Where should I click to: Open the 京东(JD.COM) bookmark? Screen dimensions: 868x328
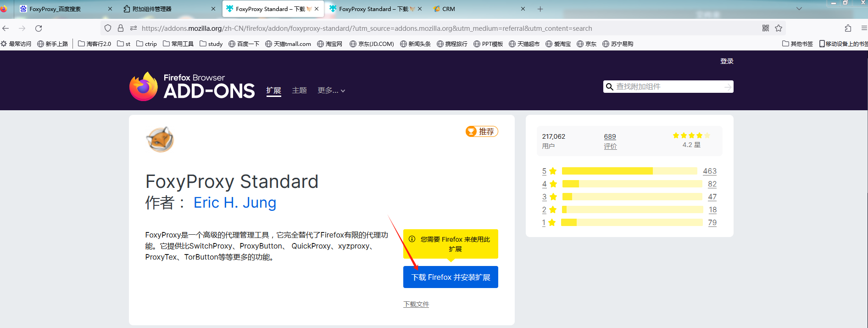tap(372, 44)
